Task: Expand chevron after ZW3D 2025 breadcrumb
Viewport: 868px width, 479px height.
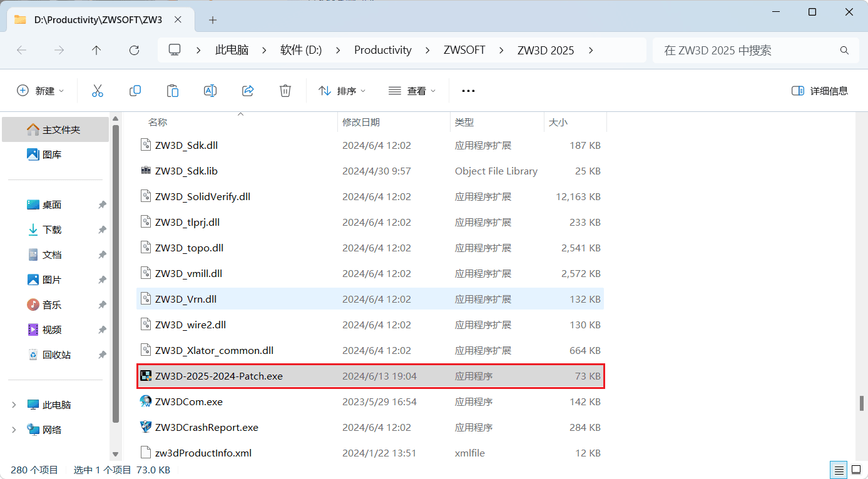Action: tap(591, 50)
